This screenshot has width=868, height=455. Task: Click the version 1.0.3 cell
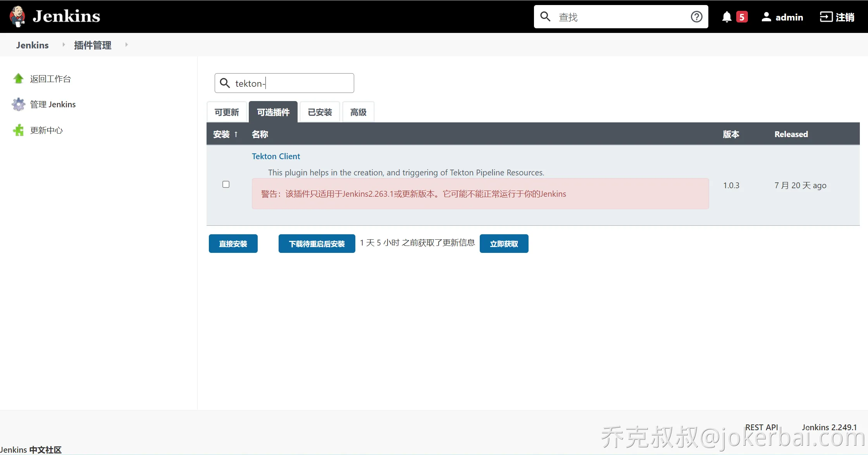731,185
